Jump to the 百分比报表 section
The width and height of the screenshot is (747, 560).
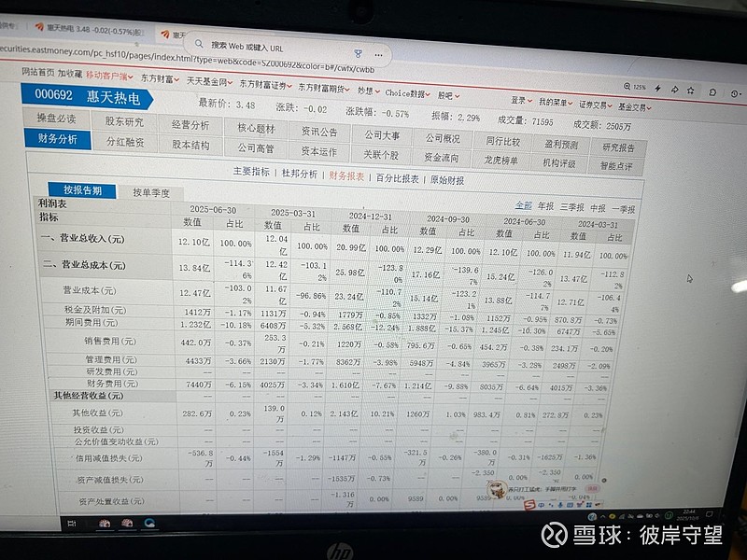click(398, 178)
